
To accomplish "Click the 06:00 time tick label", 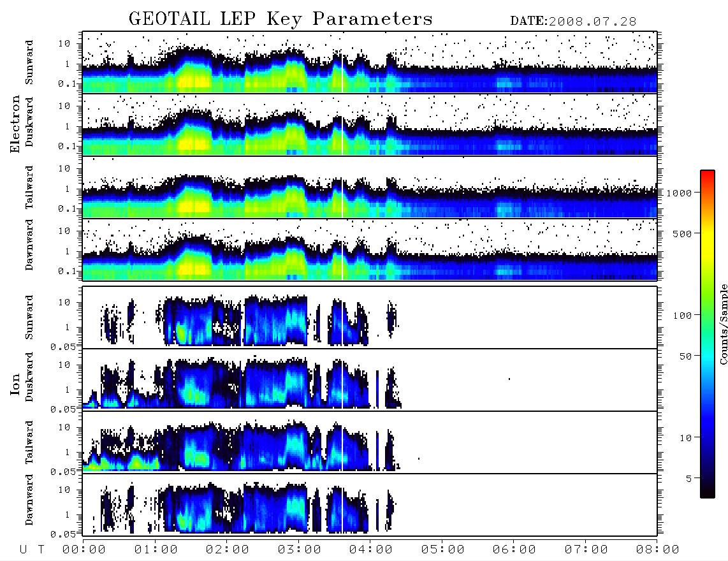I will pos(514,550).
